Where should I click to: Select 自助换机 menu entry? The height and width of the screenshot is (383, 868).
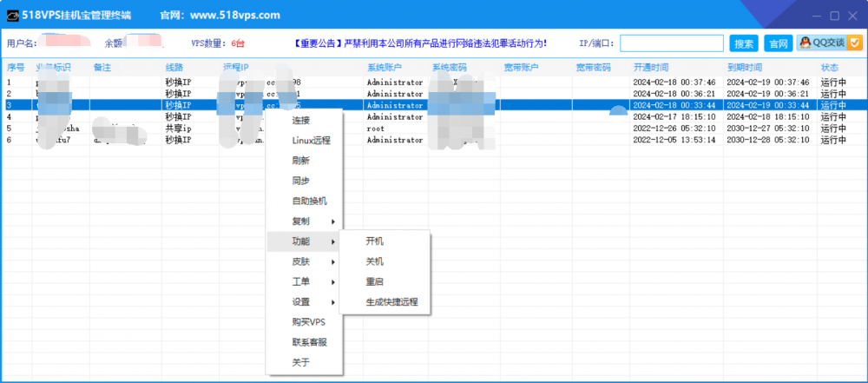(x=305, y=201)
